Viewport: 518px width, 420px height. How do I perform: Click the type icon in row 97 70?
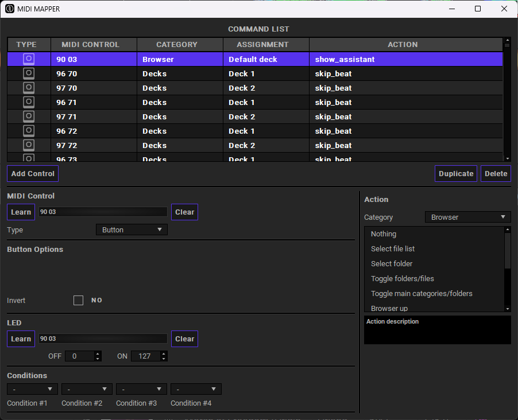(29, 88)
